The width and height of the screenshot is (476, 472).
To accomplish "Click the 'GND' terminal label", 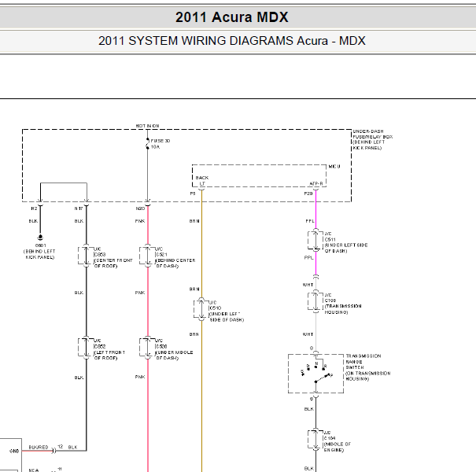I will pos(14,451).
